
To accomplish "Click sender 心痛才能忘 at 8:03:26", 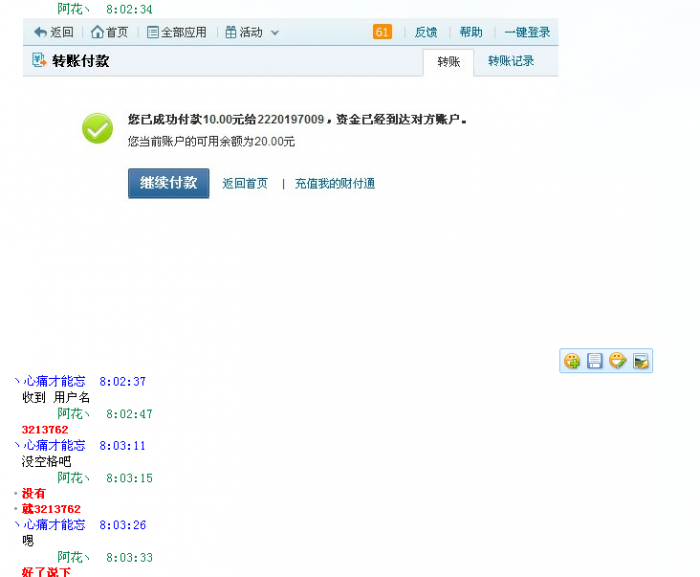I will click(x=54, y=525).
